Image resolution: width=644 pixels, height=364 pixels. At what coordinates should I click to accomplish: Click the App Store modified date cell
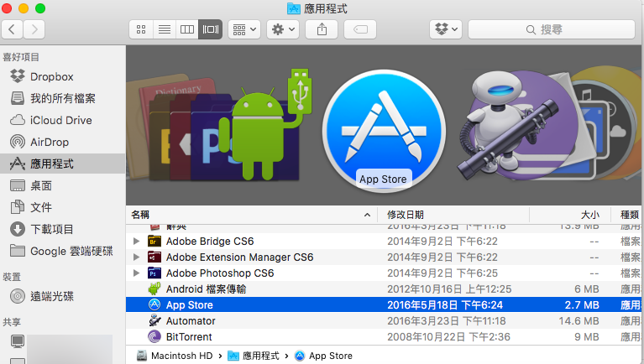click(445, 305)
